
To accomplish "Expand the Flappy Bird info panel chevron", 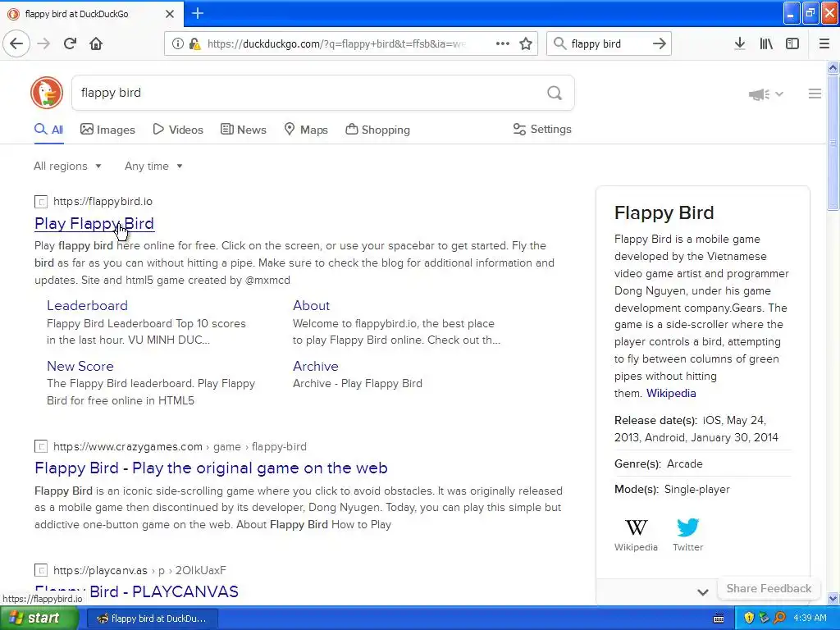I will (703, 592).
